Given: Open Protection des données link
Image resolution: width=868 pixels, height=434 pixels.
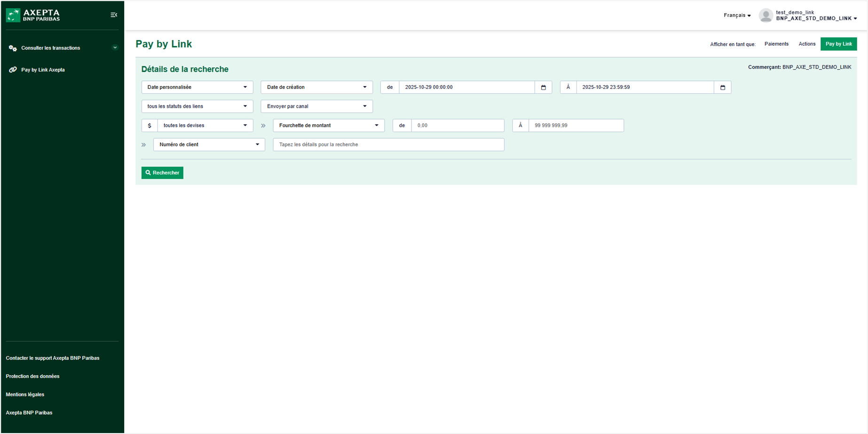Looking at the screenshot, I should pyautogui.click(x=32, y=376).
